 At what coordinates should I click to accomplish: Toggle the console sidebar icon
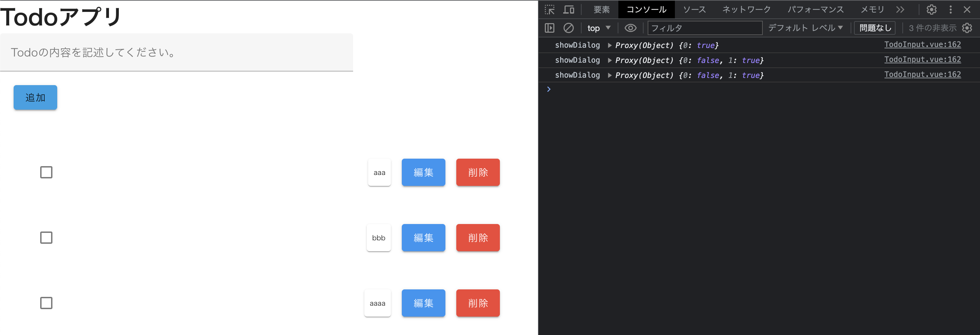[549, 27]
